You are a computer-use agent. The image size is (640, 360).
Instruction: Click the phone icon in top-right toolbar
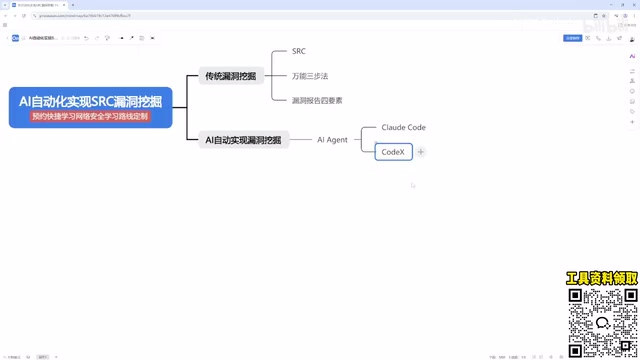[x=598, y=38]
